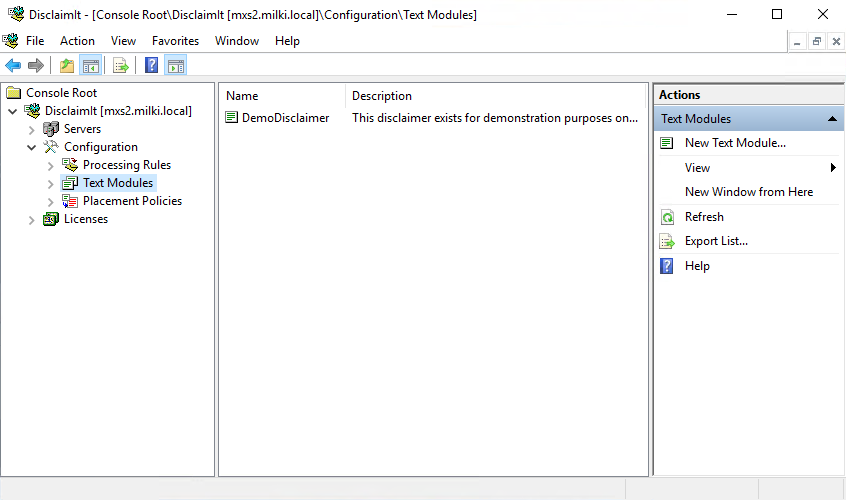Screen dimensions: 846x500
Task: Click the Configuration tools icon
Action: click(x=51, y=147)
